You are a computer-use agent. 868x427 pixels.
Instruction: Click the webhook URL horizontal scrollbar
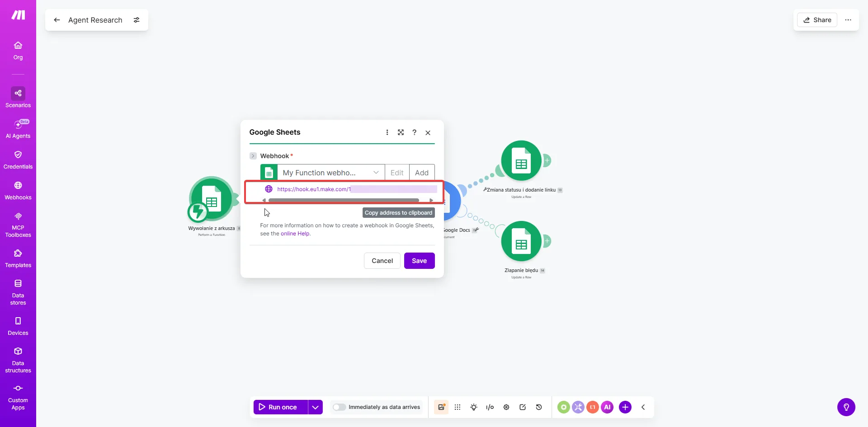click(x=344, y=200)
